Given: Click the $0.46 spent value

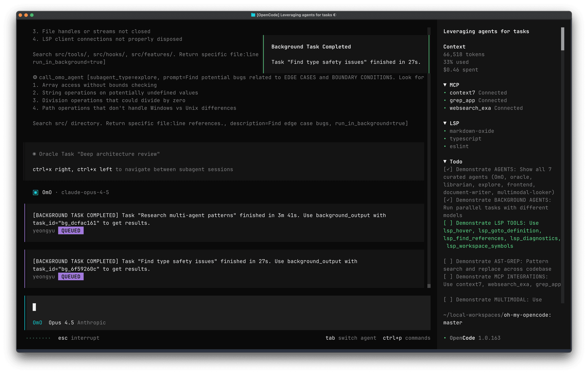Looking at the screenshot, I should click(461, 70).
